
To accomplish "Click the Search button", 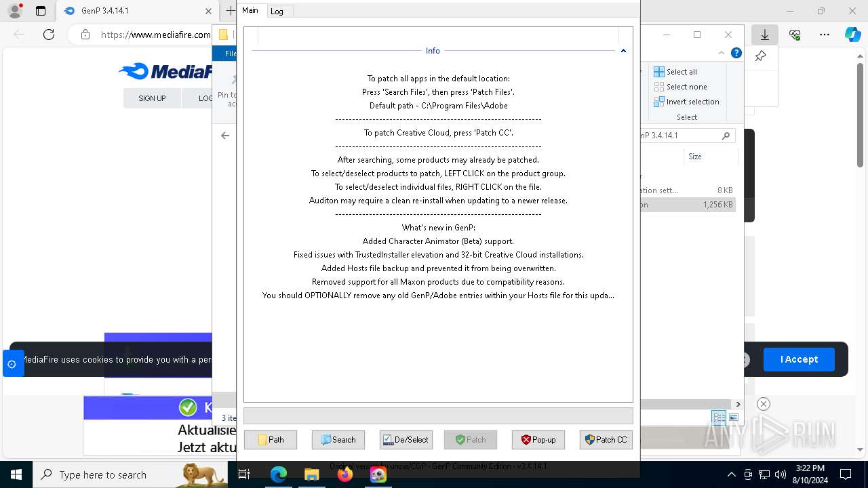I will (x=338, y=440).
